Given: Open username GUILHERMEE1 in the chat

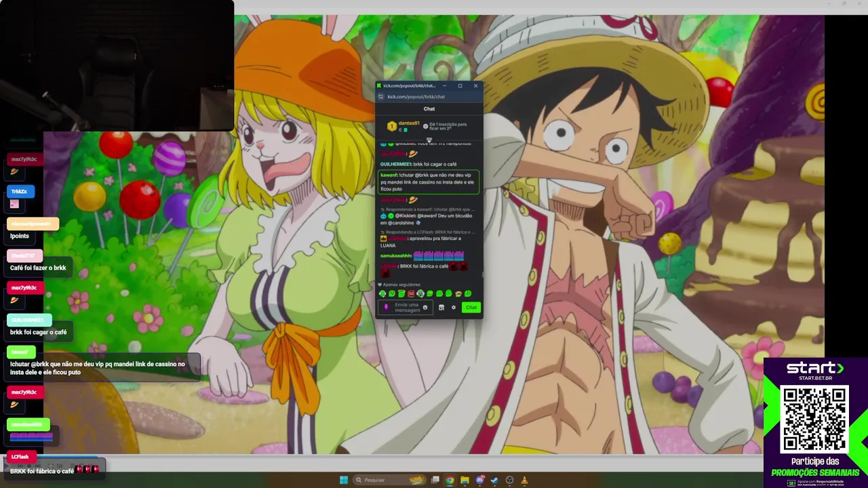Looking at the screenshot, I should pos(395,165).
